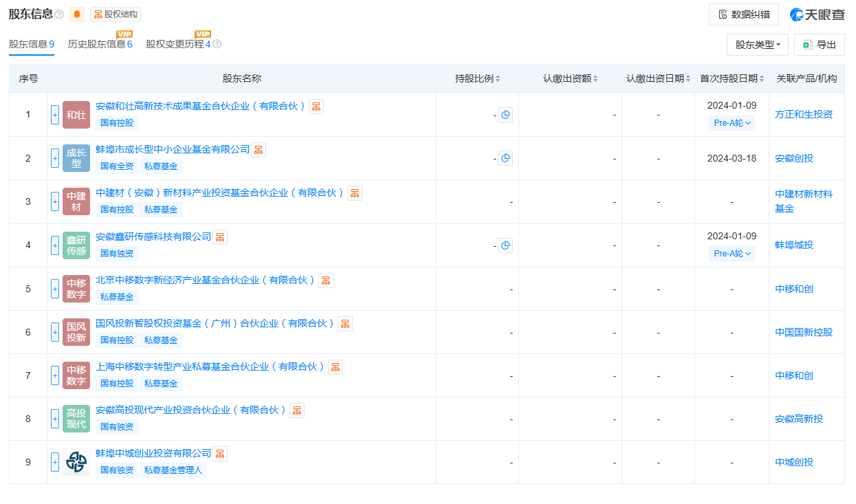Click pie chart icon in row 4
856x504 pixels.
505,245
